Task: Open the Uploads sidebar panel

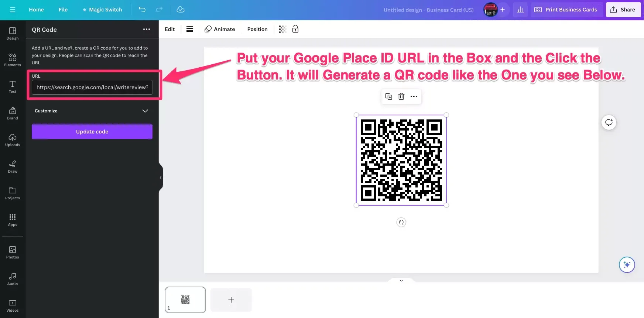Action: (x=13, y=140)
